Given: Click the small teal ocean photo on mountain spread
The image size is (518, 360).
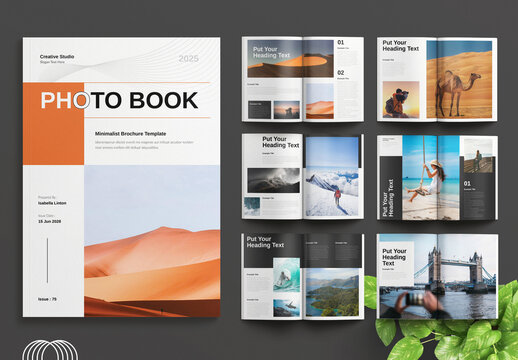Looking at the screenshot, I should (x=252, y=206).
